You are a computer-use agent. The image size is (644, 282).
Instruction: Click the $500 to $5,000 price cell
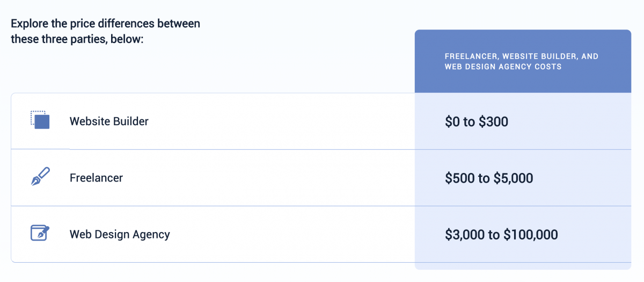pyautogui.click(x=523, y=178)
